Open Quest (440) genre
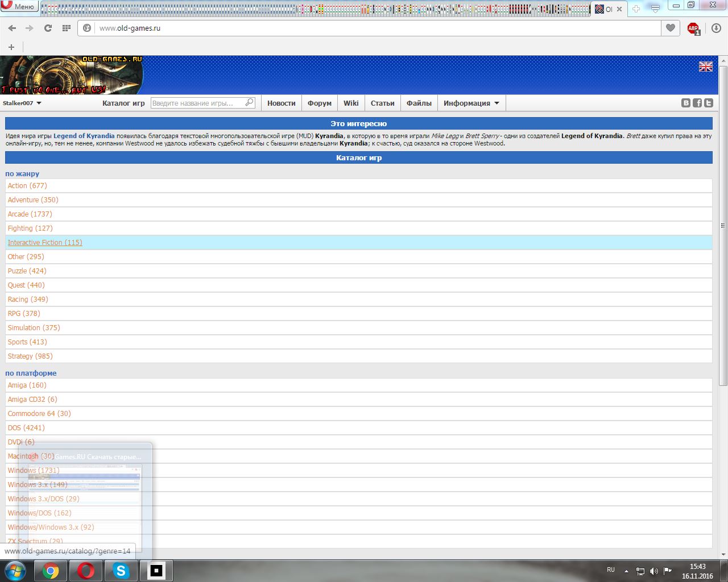 26,285
